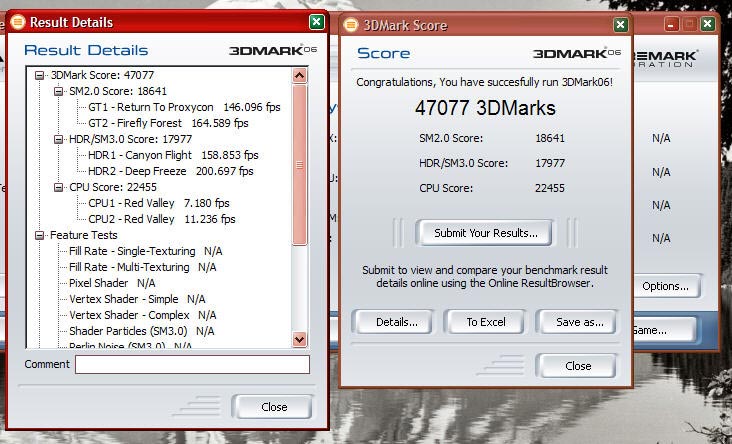The width and height of the screenshot is (732, 444).
Task: Select Vertex Shader - Complex row
Action: (x=142, y=315)
